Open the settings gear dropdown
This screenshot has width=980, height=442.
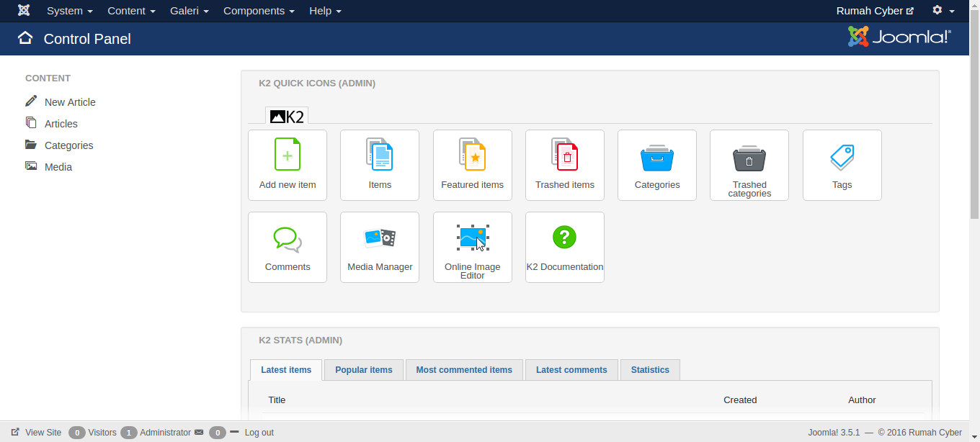click(x=943, y=11)
